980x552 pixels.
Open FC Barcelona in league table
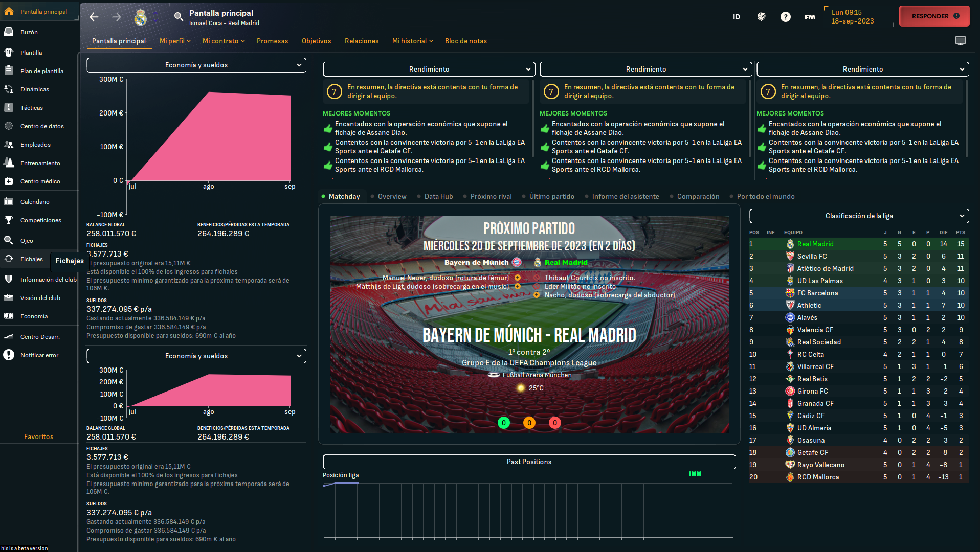817,293
